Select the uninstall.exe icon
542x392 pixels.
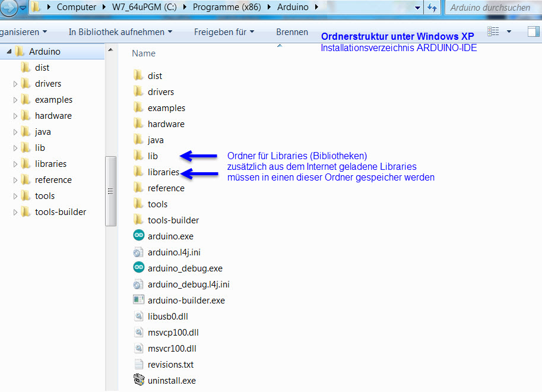click(139, 380)
